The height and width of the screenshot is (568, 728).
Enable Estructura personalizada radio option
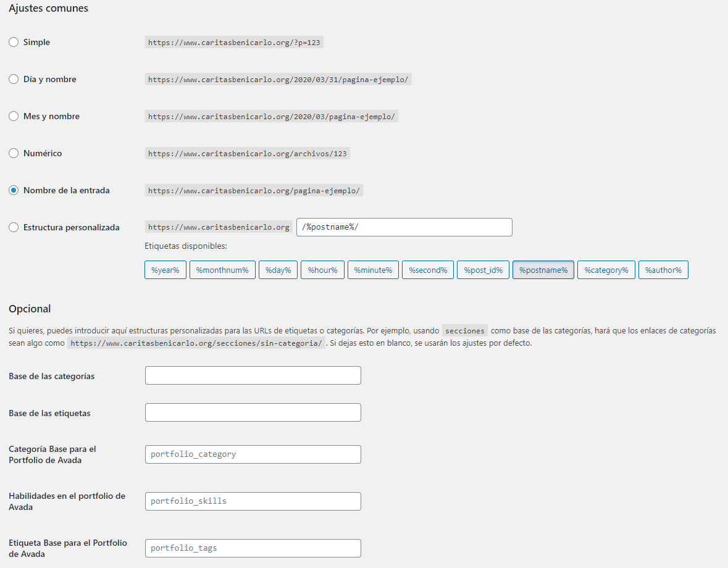click(x=14, y=227)
